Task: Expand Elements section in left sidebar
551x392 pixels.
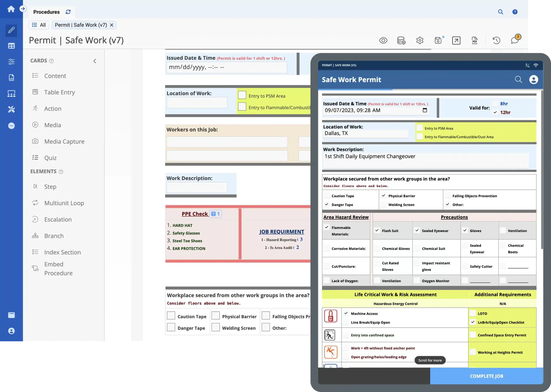Action: [x=43, y=171]
